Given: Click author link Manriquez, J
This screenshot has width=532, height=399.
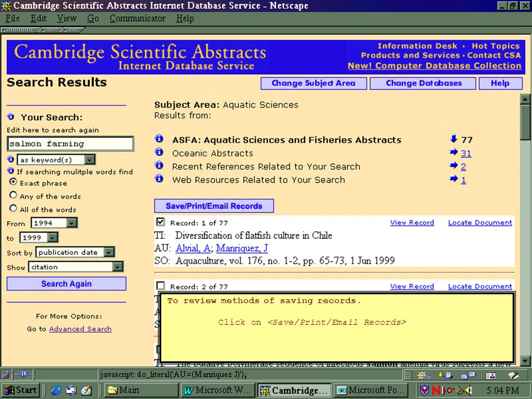Looking at the screenshot, I should [242, 248].
